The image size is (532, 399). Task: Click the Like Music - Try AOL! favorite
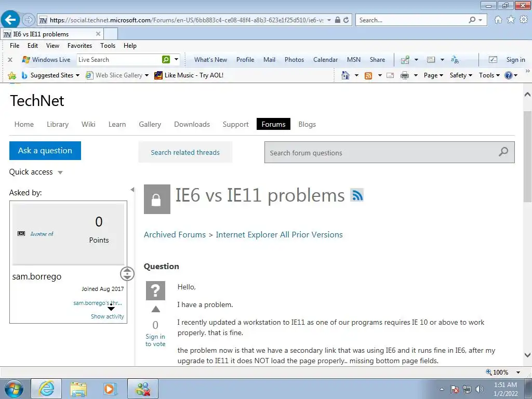coord(189,75)
